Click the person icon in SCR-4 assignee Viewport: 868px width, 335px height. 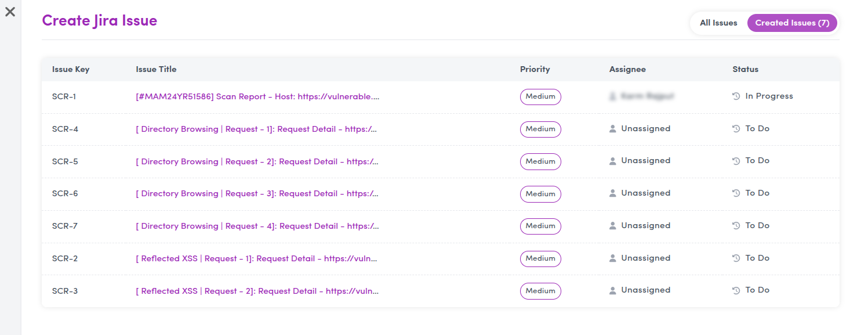coord(613,129)
